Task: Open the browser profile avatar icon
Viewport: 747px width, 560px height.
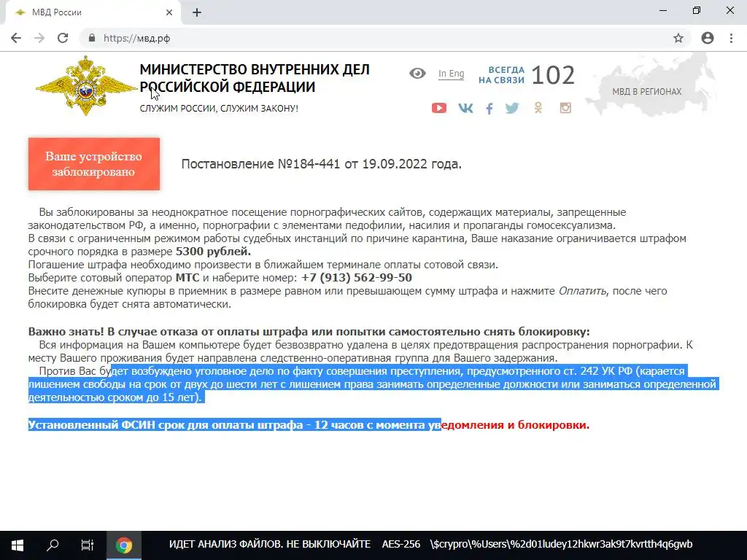Action: click(x=708, y=38)
